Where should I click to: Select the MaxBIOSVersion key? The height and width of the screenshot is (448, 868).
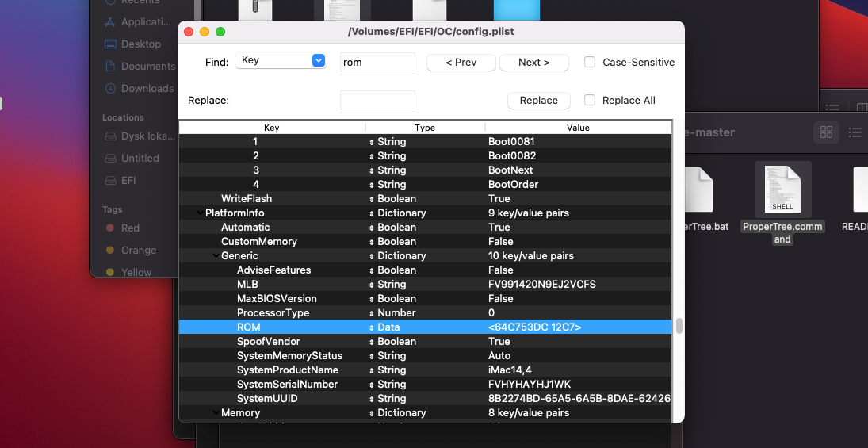tap(277, 299)
